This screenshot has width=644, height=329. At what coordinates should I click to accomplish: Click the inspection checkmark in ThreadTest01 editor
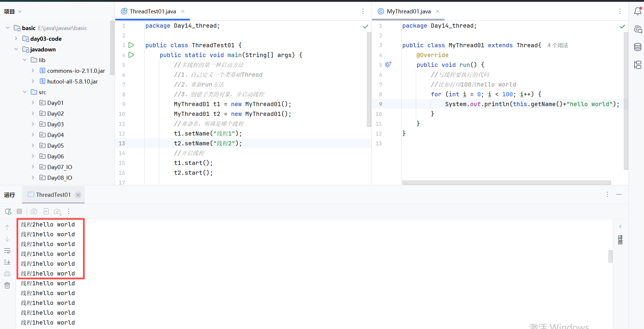[365, 26]
